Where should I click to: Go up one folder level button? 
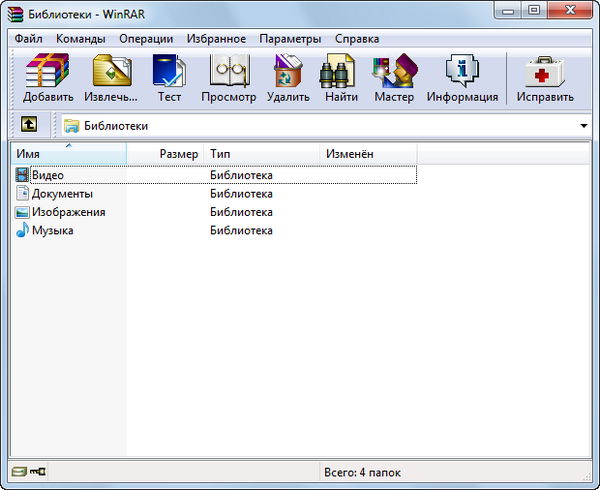(29, 125)
